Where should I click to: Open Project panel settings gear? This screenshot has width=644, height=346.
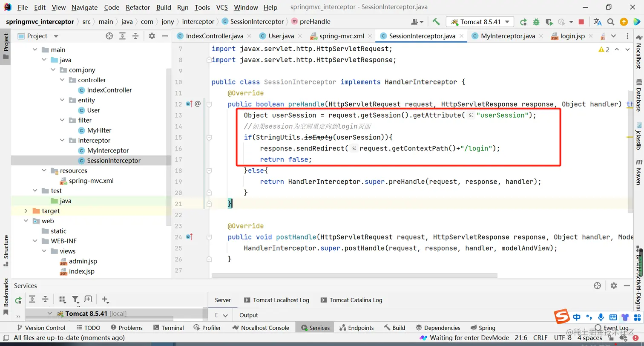(152, 36)
